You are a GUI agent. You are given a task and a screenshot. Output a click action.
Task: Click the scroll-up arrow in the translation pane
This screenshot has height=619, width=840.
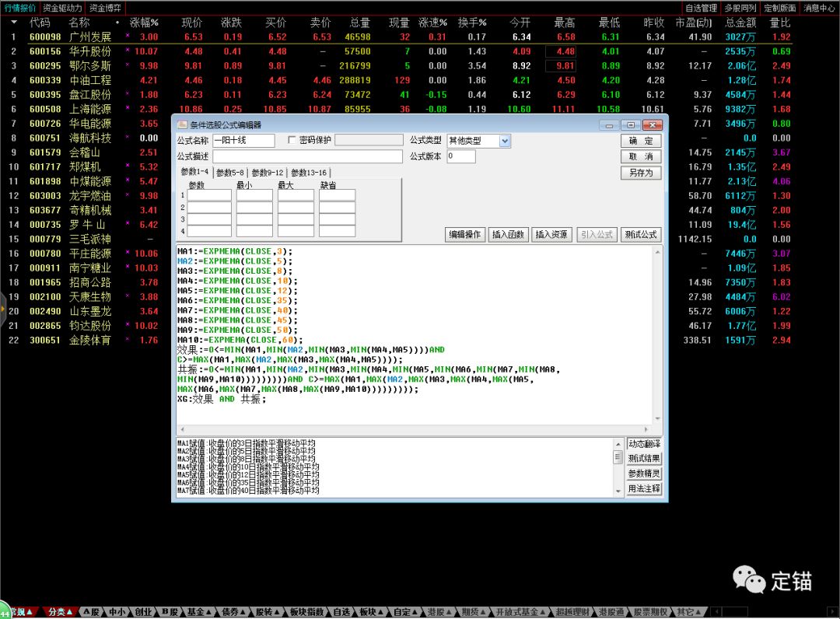[x=618, y=443]
